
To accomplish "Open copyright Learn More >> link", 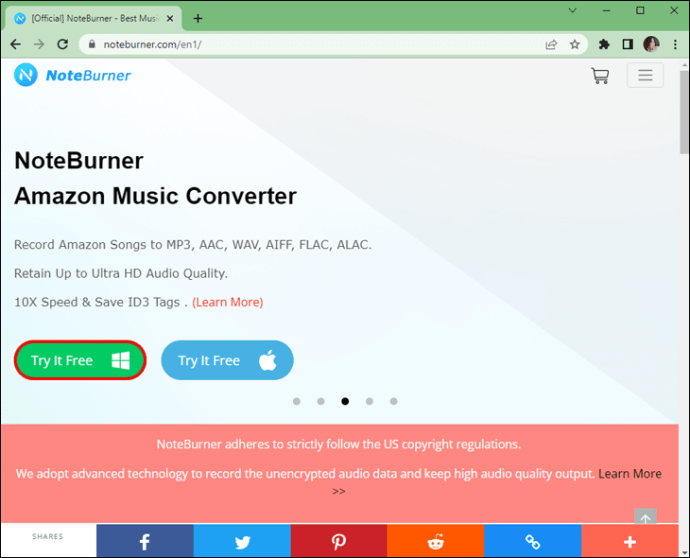I will tap(630, 474).
